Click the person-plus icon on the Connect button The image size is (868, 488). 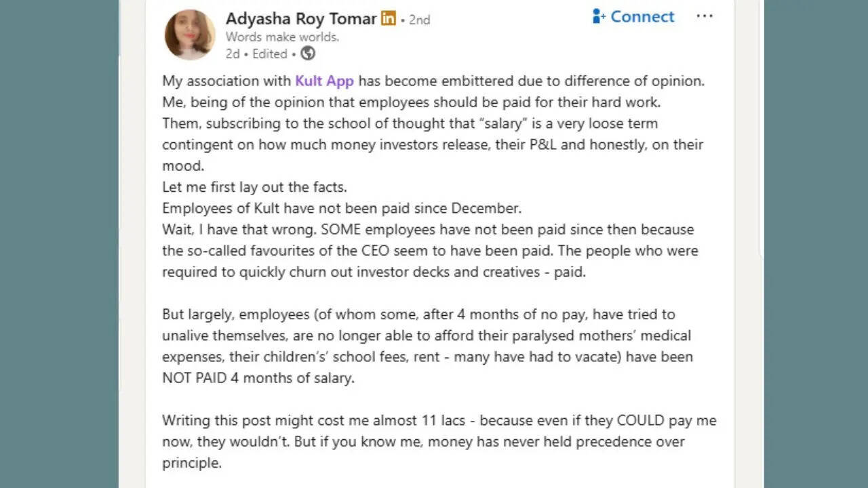coord(599,16)
